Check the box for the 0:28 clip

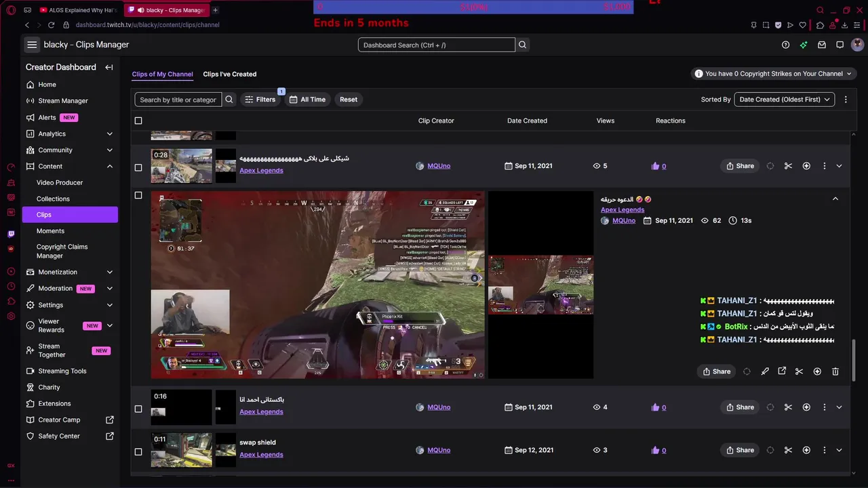(138, 167)
